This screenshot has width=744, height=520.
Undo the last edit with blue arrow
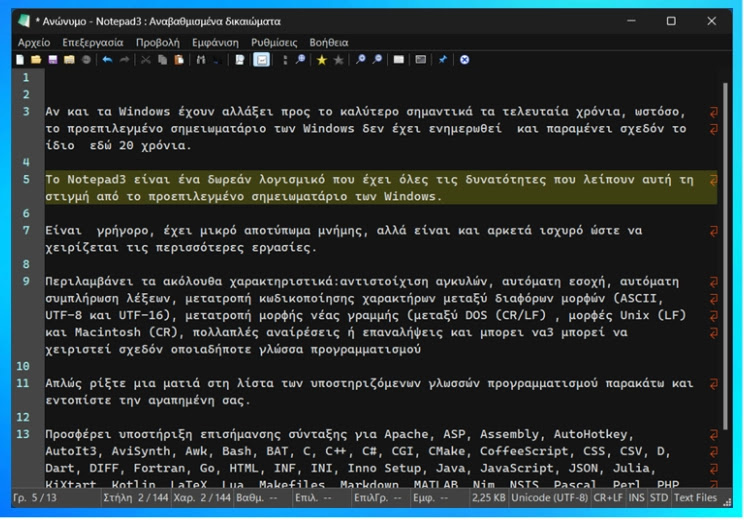click(107, 60)
